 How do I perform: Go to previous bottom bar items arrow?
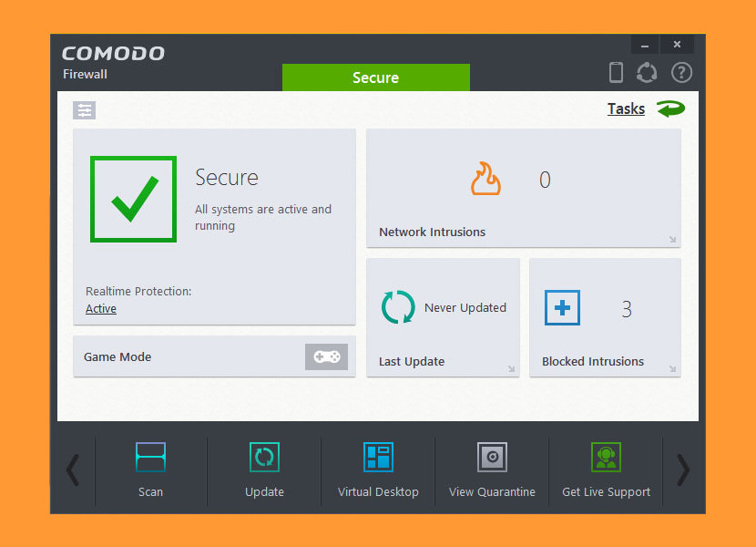[x=73, y=470]
